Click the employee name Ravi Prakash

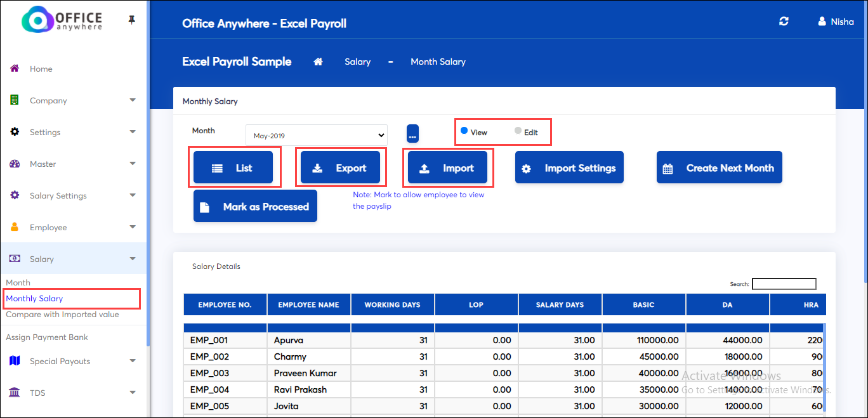pyautogui.click(x=300, y=389)
